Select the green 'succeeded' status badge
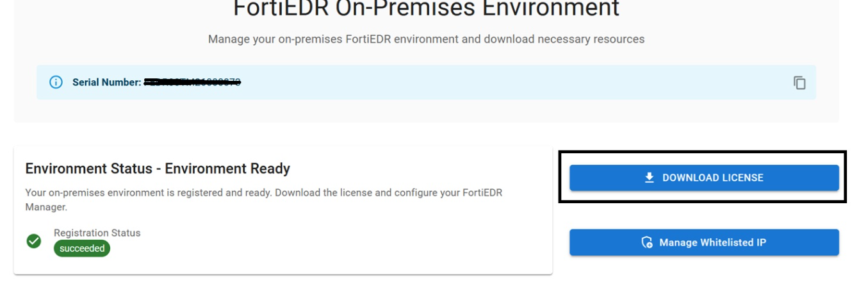 pos(82,248)
